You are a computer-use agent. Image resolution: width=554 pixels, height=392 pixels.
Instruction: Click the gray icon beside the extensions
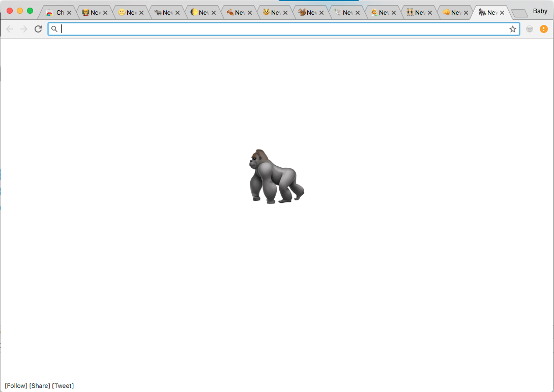[530, 29]
